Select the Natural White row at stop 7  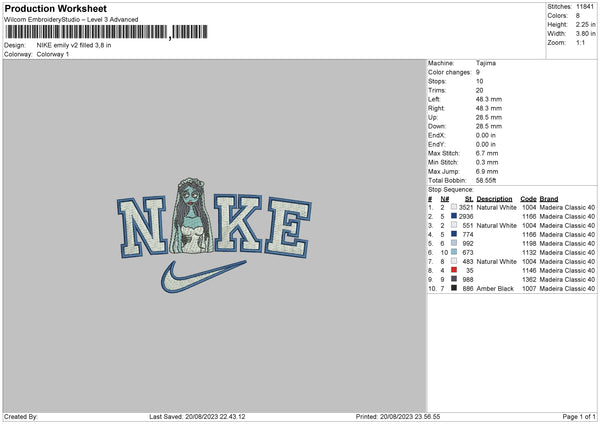pos(512,261)
